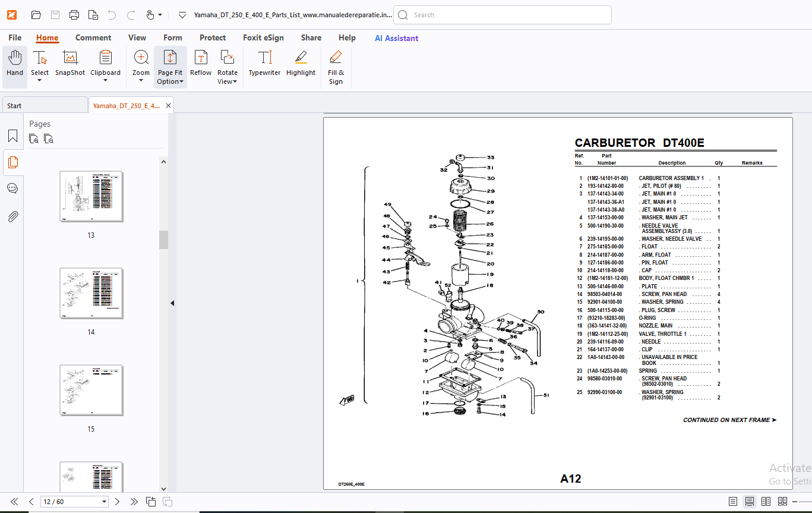This screenshot has height=513, width=812.
Task: Activate the SnapShot tool
Action: tap(70, 64)
